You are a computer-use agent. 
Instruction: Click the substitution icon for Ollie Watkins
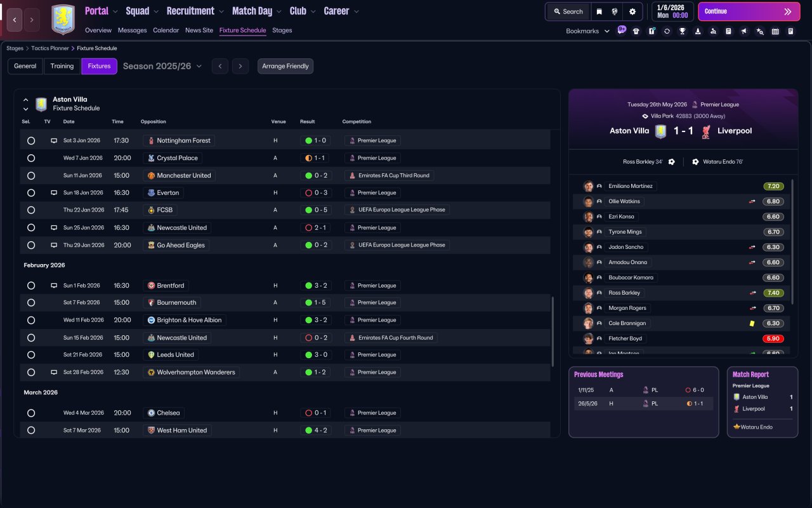coord(752,201)
